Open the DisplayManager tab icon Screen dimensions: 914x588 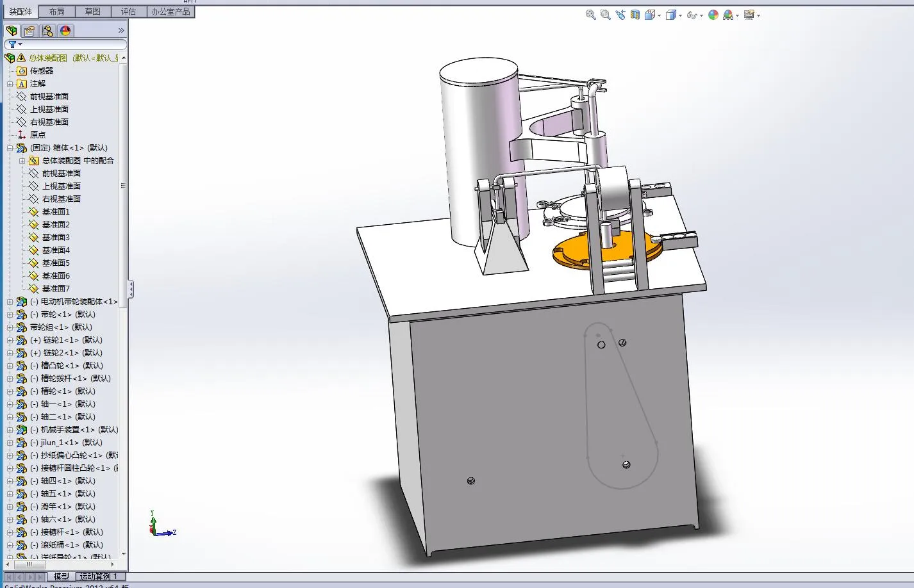[x=65, y=31]
